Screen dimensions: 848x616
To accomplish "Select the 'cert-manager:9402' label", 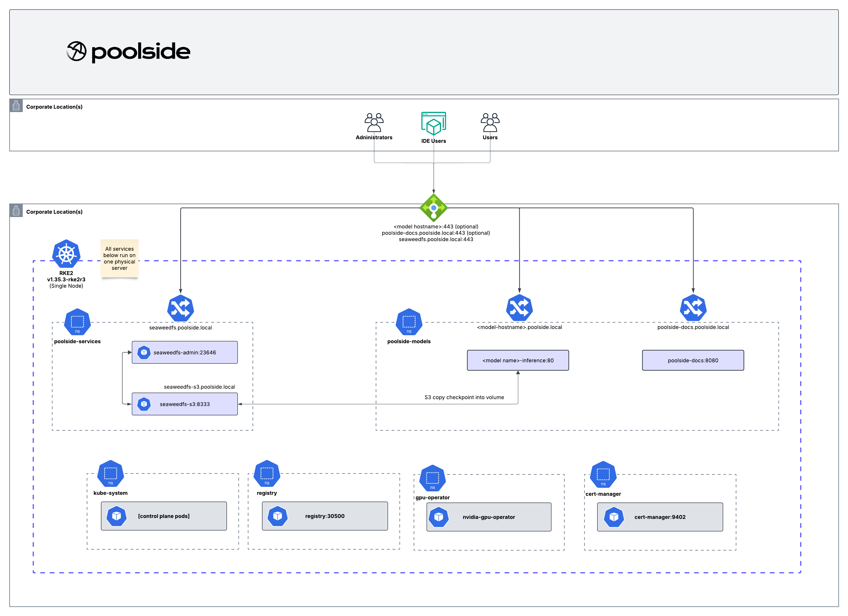I will point(660,517).
